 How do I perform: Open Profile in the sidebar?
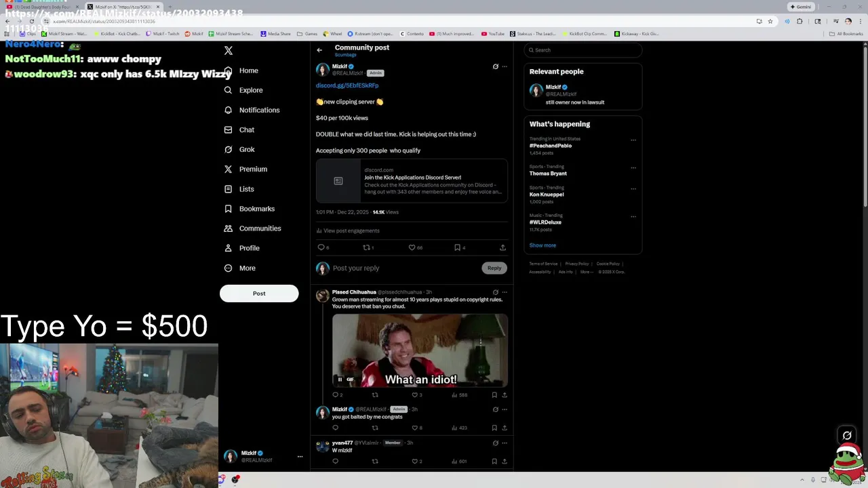click(241, 248)
